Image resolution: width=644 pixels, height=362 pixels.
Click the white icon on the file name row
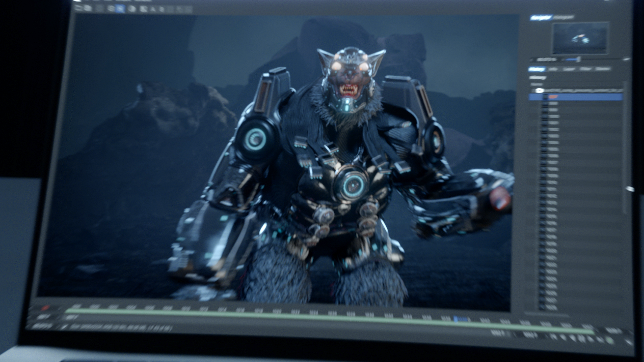coord(540,90)
